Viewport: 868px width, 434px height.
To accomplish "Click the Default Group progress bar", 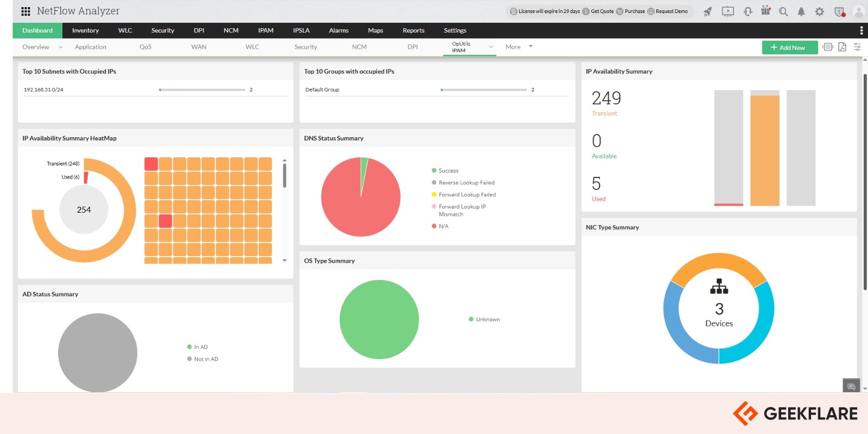I will (484, 90).
